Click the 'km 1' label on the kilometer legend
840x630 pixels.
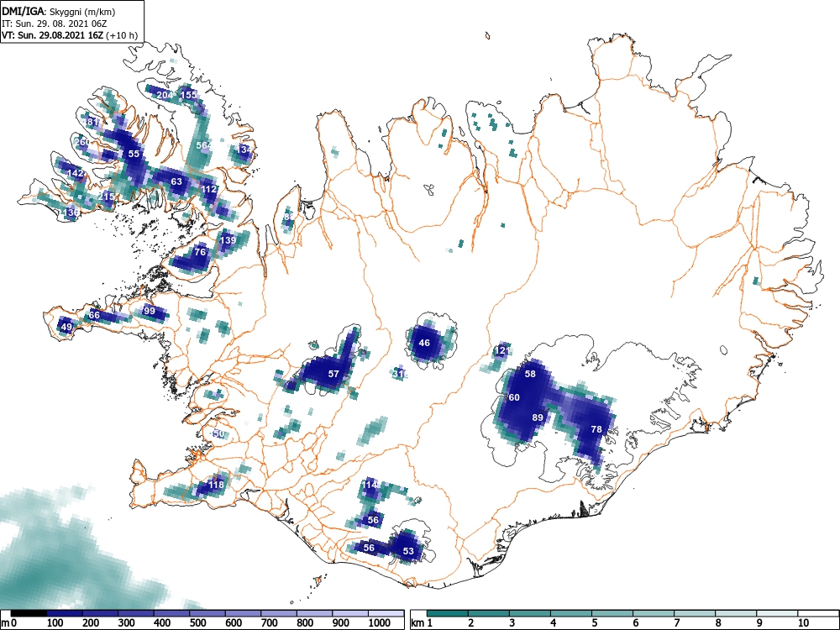click(422, 623)
